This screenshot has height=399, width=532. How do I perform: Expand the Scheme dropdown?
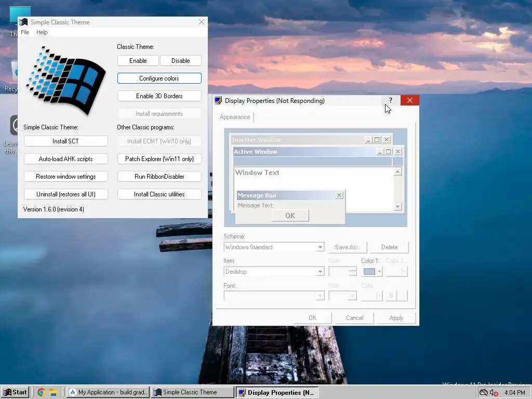coord(320,247)
